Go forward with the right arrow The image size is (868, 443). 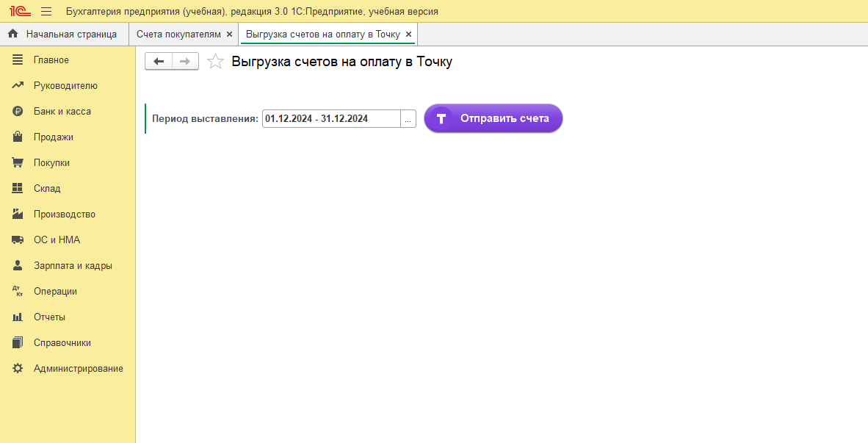pos(185,62)
